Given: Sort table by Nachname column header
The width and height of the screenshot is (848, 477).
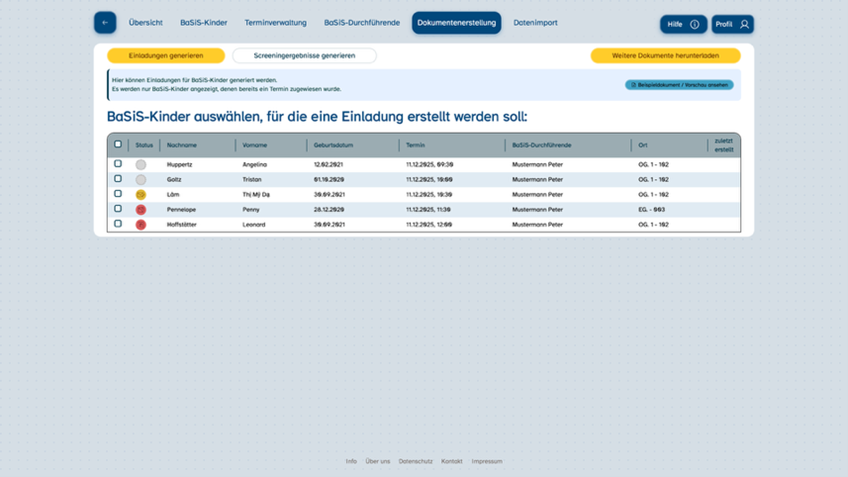Looking at the screenshot, I should pyautogui.click(x=182, y=145).
